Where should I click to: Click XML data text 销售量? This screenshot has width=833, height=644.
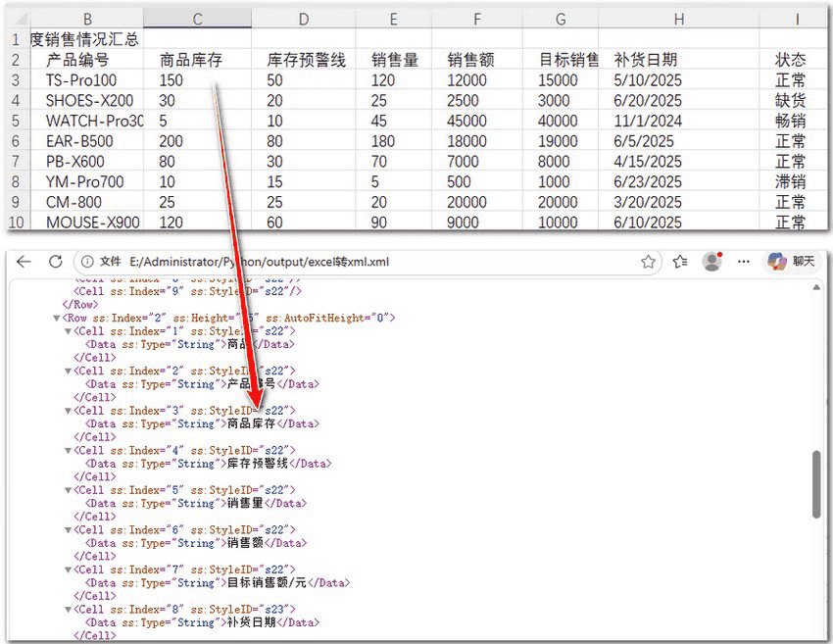pos(245,503)
